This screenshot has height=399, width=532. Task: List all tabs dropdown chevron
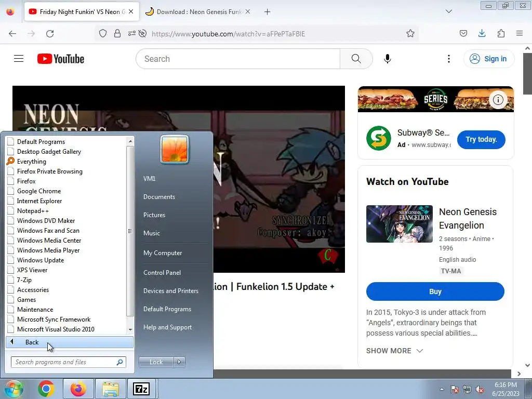pos(449,11)
